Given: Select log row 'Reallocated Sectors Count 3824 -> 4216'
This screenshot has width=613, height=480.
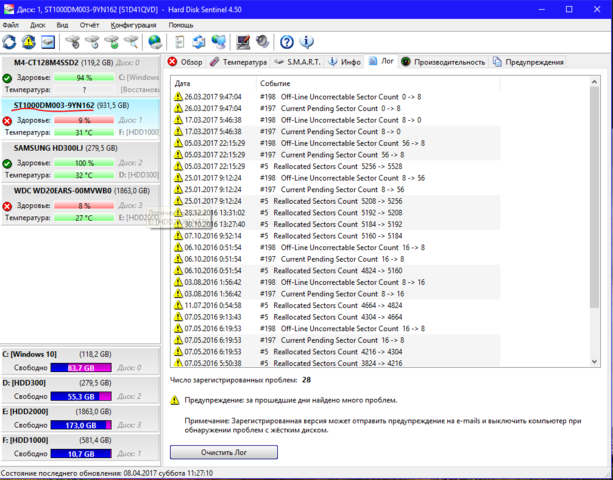Looking at the screenshot, I should coord(335,363).
